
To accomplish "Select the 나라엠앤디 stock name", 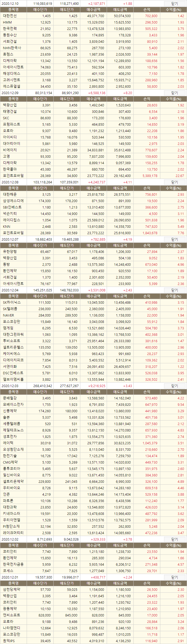I will click(11, 628).
